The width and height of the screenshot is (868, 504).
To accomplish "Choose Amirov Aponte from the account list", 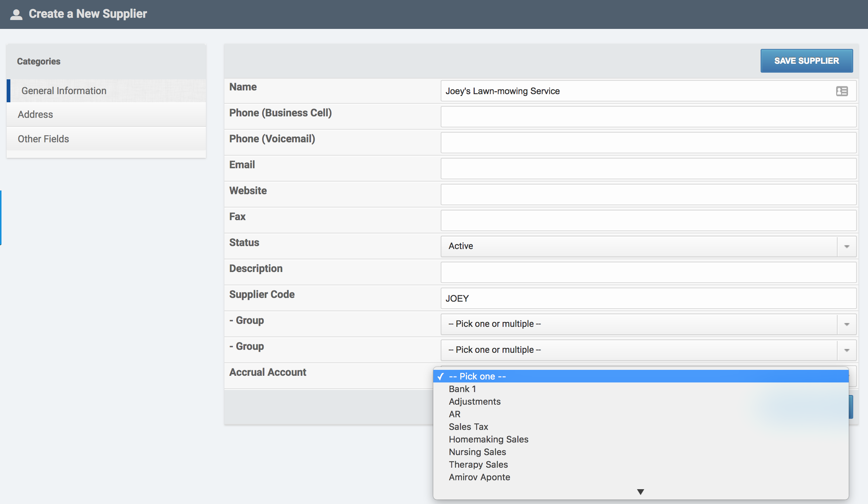I will point(641,477).
